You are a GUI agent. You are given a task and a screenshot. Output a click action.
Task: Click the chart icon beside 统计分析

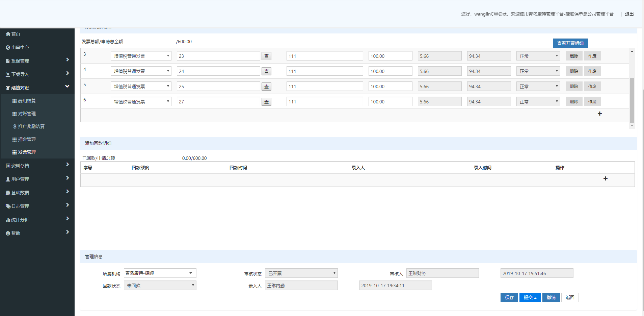click(8, 220)
